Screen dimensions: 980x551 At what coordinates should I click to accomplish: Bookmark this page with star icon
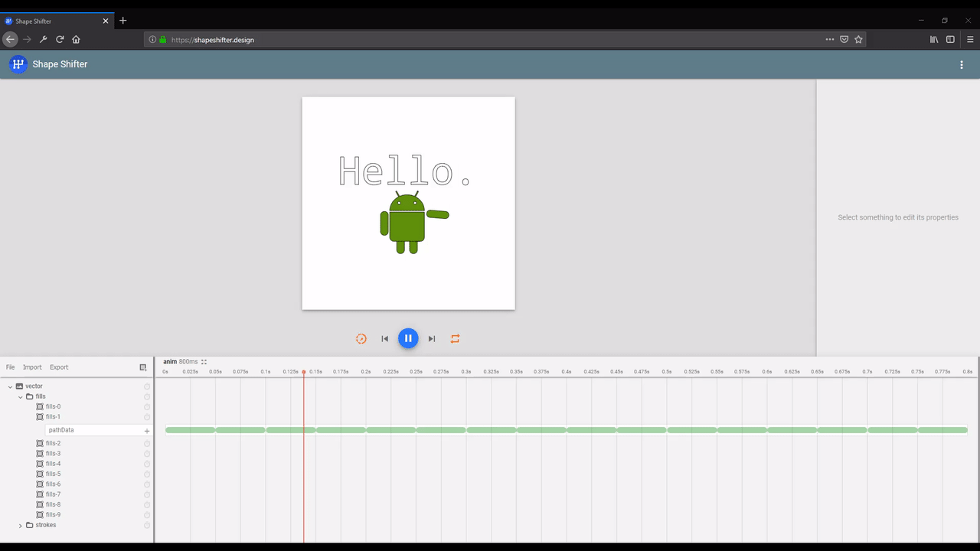[x=858, y=39]
